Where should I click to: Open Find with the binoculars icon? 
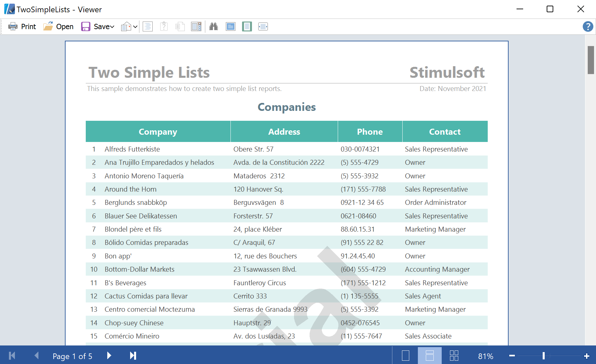click(214, 26)
